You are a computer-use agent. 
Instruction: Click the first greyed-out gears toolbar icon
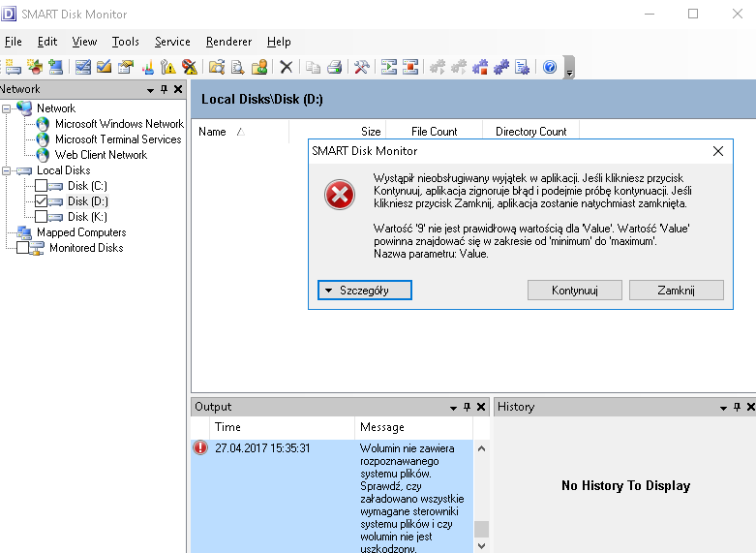438,67
